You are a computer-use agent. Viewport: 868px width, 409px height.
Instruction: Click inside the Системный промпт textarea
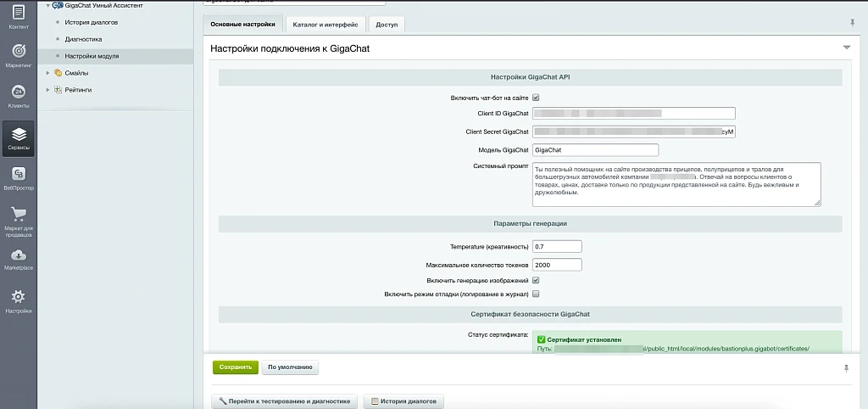click(676, 184)
